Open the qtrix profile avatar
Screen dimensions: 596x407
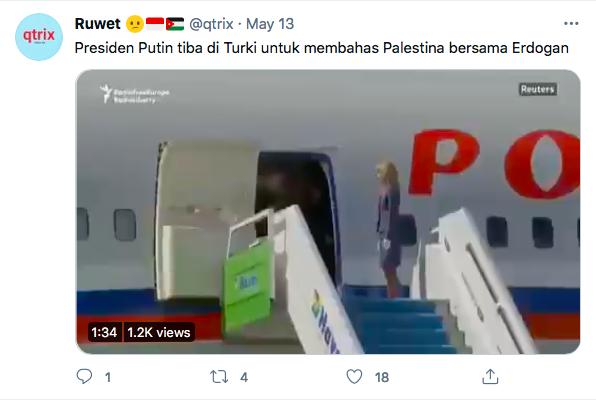(39, 37)
